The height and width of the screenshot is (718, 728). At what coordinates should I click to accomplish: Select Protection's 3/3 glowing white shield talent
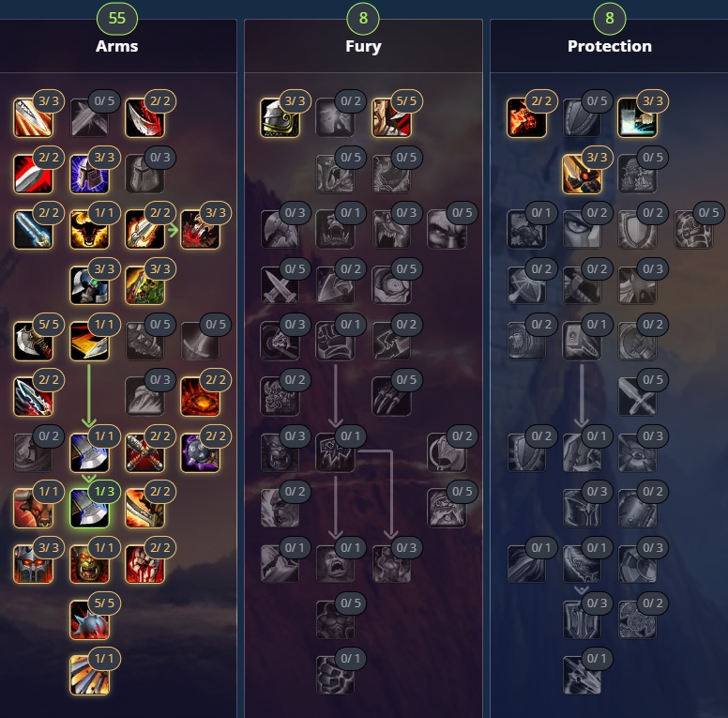[x=637, y=117]
